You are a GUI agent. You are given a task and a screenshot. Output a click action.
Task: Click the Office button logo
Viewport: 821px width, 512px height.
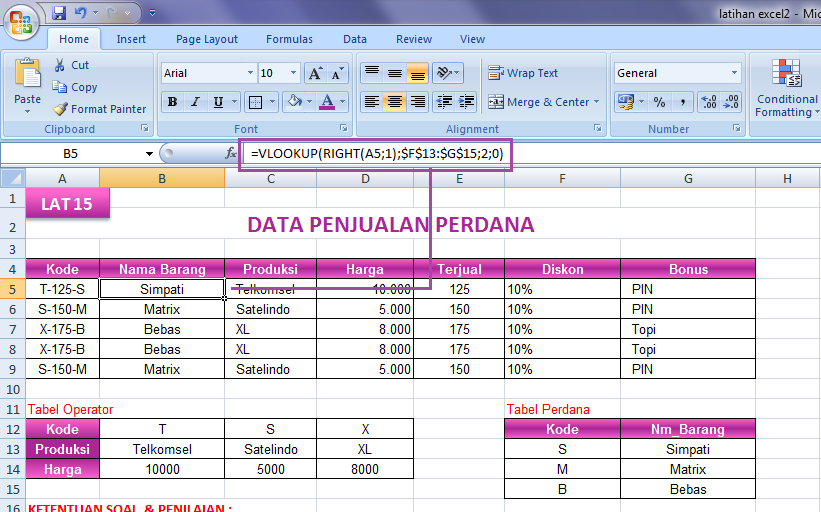click(x=21, y=22)
